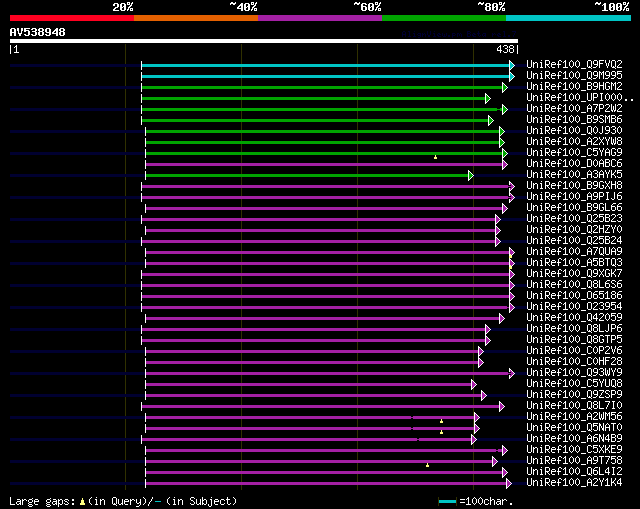This screenshot has width=640, height=509.
Task: Click the red 20% legend segment
Action: point(72,18)
